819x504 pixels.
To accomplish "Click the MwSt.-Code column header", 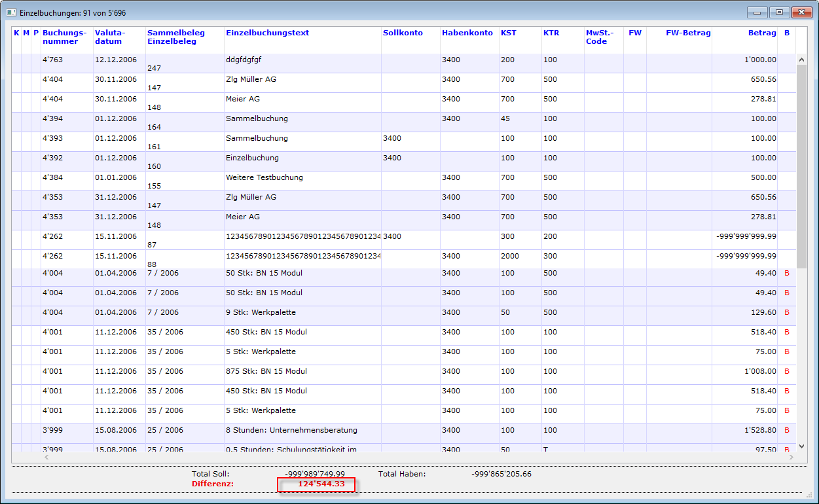I will [x=600, y=37].
